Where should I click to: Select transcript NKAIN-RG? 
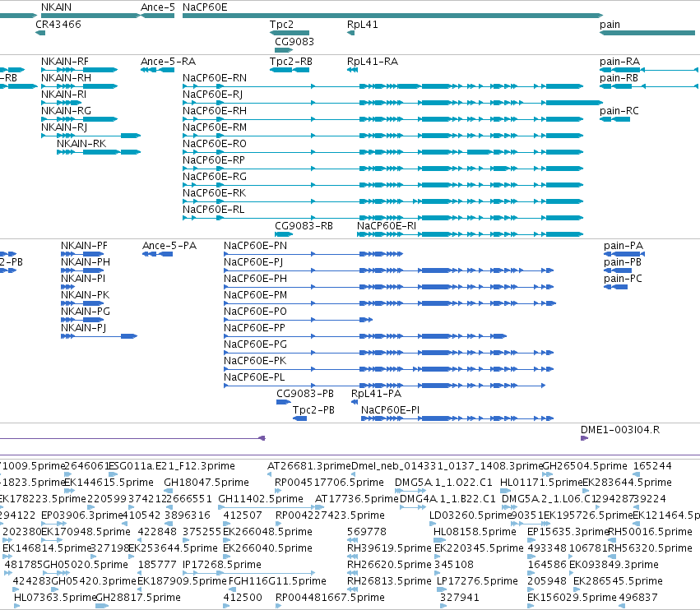click(66, 111)
